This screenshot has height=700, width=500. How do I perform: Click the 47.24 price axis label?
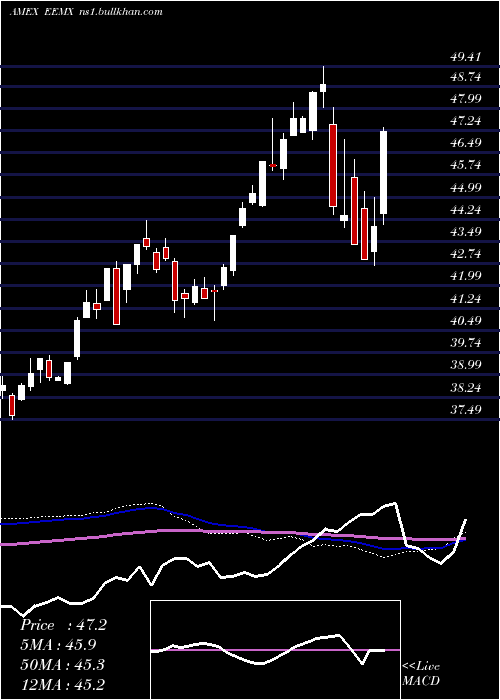pyautogui.click(x=466, y=121)
